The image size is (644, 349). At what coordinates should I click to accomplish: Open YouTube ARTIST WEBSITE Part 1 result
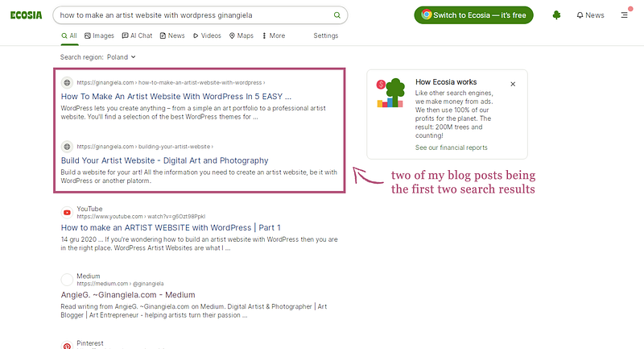coord(171,228)
